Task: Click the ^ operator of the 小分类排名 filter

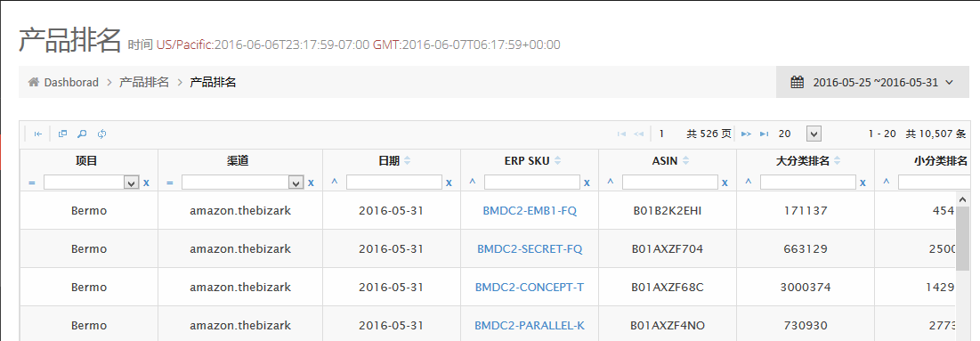Action: 887,183
